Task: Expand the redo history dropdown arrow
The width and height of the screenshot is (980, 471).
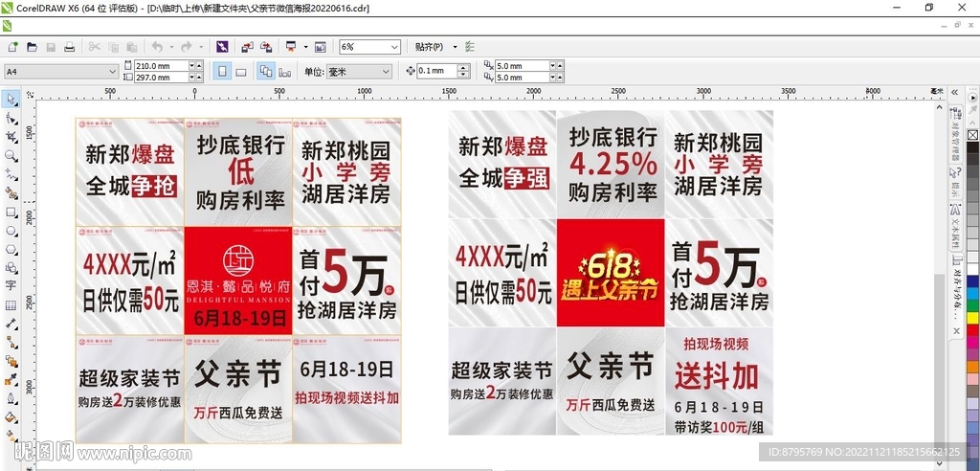Action: [x=201, y=47]
